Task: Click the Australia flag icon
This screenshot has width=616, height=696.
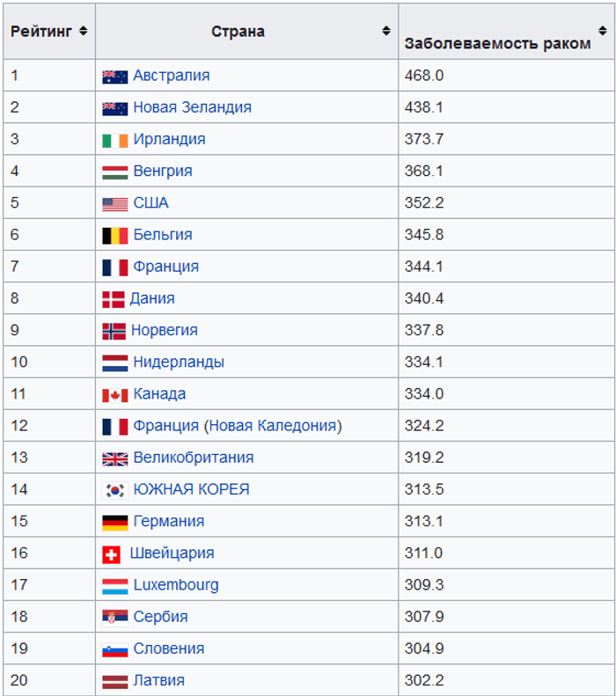Action: pyautogui.click(x=114, y=77)
